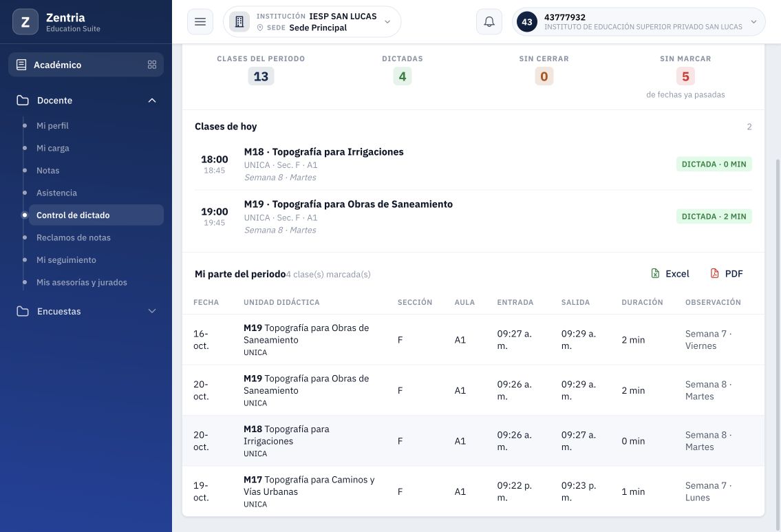781x532 pixels.
Task: Open the Notas page
Action: coord(47,171)
